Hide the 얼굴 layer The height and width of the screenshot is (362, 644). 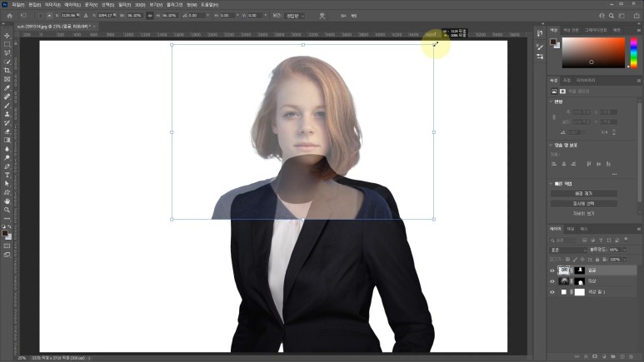point(552,270)
